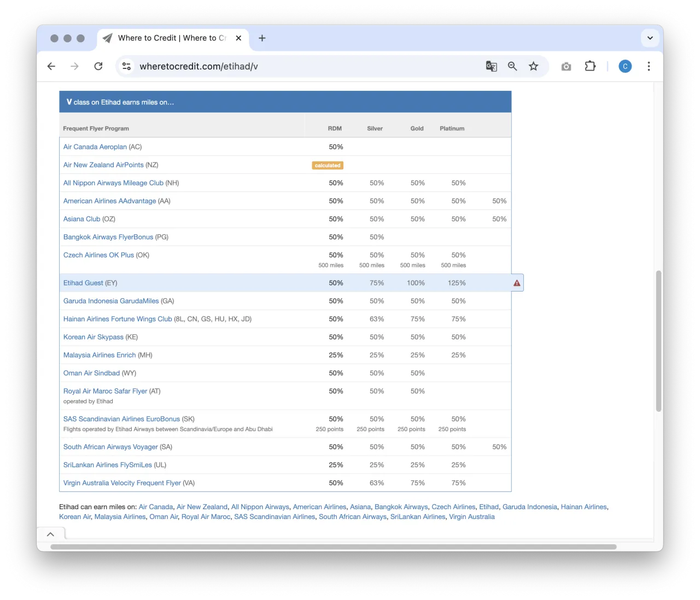Click the orange calculated badge
This screenshot has width=700, height=600.
[328, 165]
